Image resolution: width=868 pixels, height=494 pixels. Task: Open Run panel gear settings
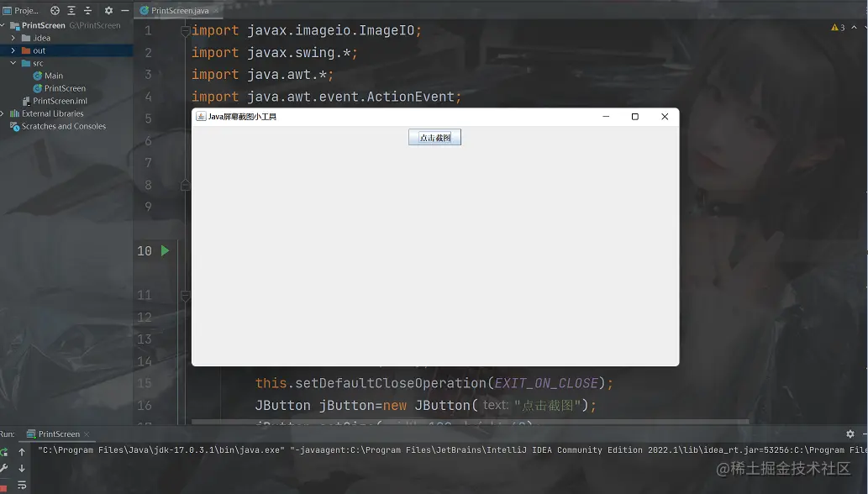[850, 434]
